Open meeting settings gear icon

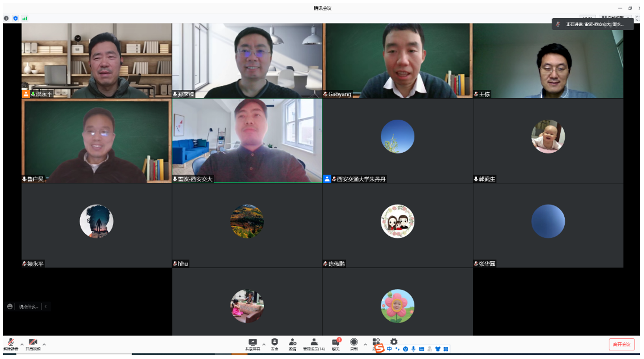394,341
